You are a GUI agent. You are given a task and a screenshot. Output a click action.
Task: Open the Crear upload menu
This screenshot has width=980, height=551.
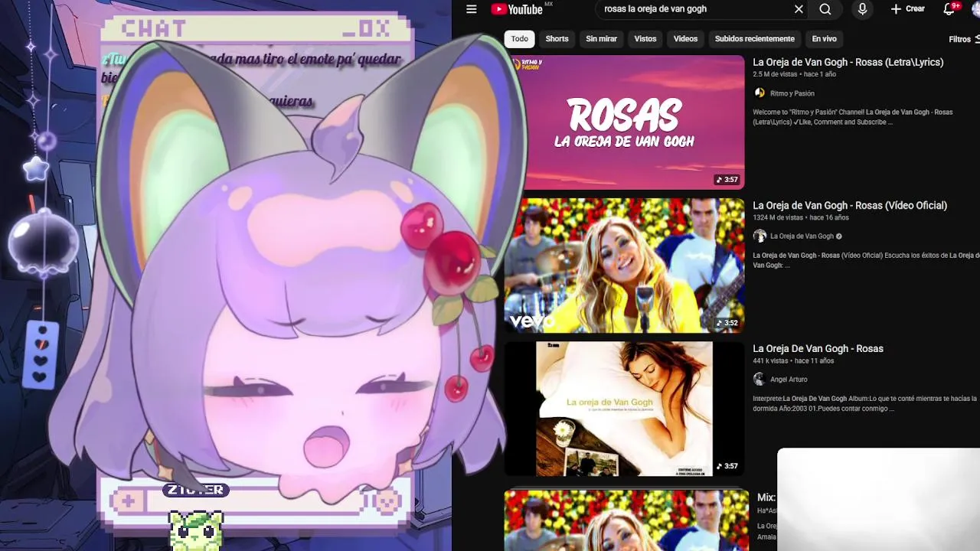[907, 9]
